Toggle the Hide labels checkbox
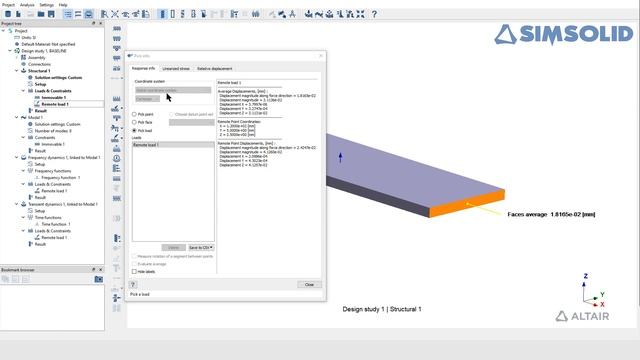 (134, 271)
